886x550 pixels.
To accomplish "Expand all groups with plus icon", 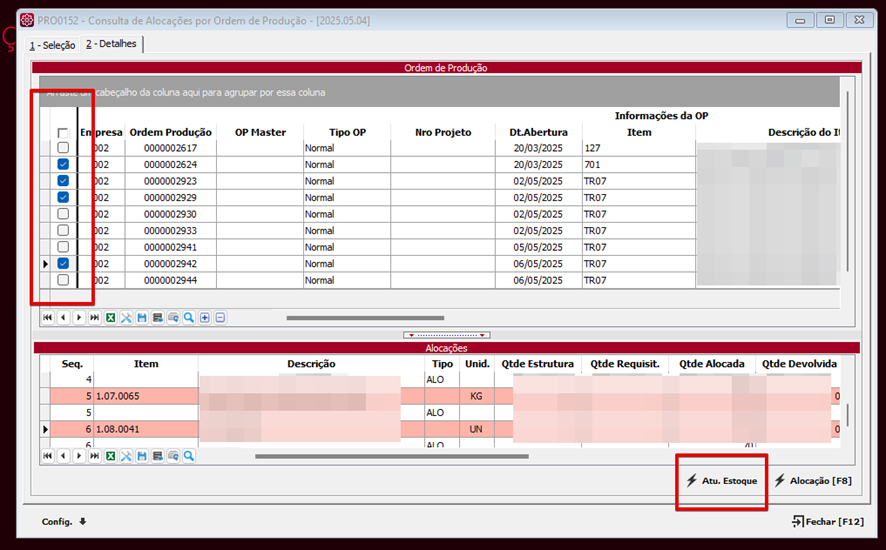I will pos(205,318).
